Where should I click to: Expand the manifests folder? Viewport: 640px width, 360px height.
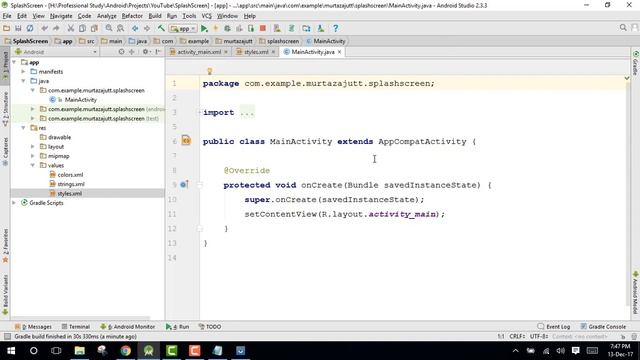point(24,71)
